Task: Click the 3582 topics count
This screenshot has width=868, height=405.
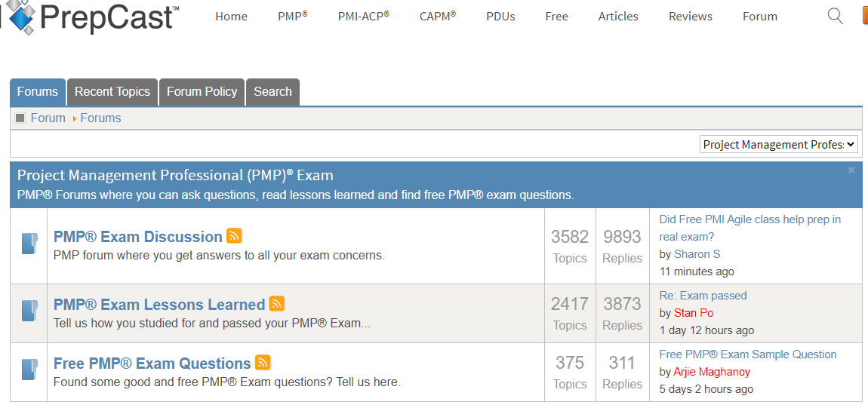Action: tap(570, 237)
